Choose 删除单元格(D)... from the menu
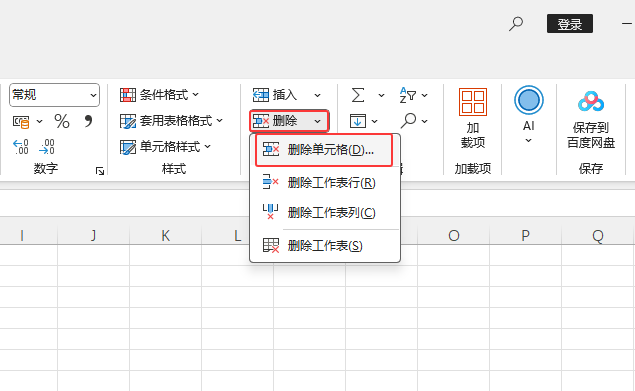Viewport: 635px width, 391px height. pos(324,150)
